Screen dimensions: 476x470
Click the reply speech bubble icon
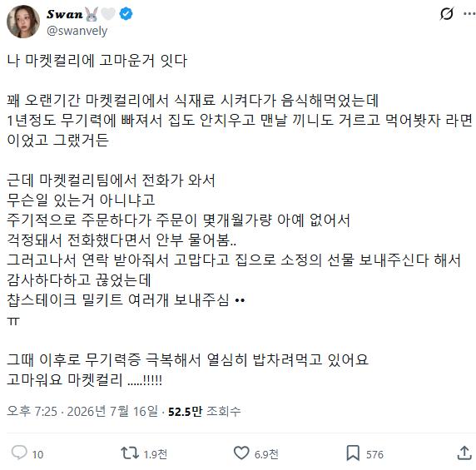pos(19,453)
